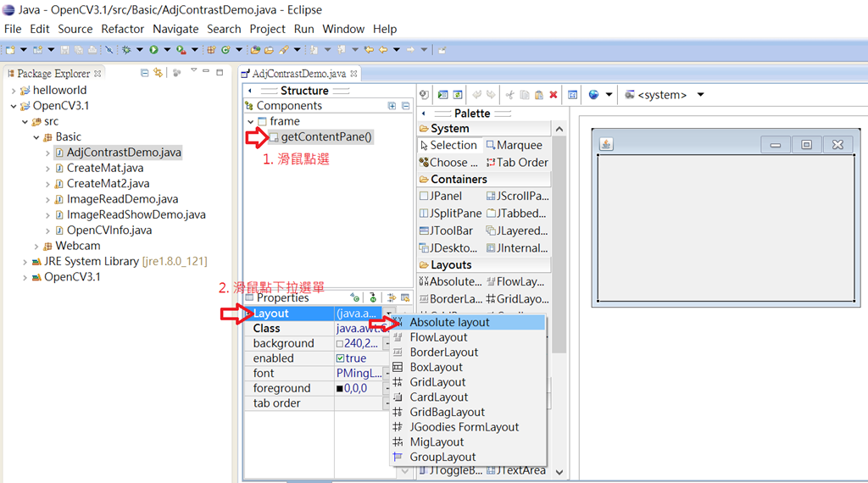Open the File menu

(13, 29)
